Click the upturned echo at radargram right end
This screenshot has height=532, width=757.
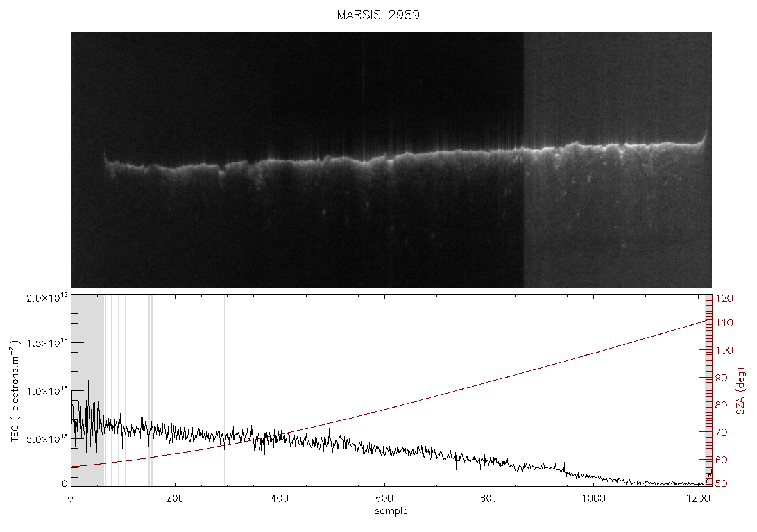pos(705,137)
